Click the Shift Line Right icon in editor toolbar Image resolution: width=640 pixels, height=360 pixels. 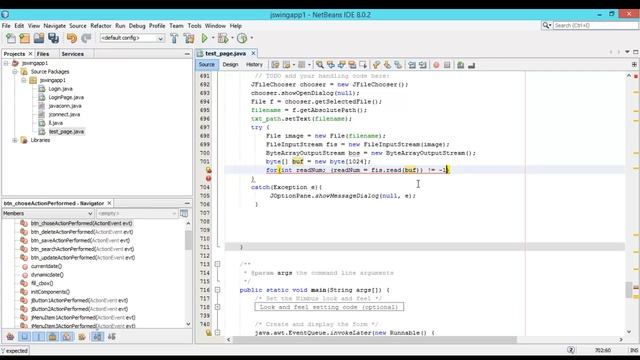(x=423, y=65)
